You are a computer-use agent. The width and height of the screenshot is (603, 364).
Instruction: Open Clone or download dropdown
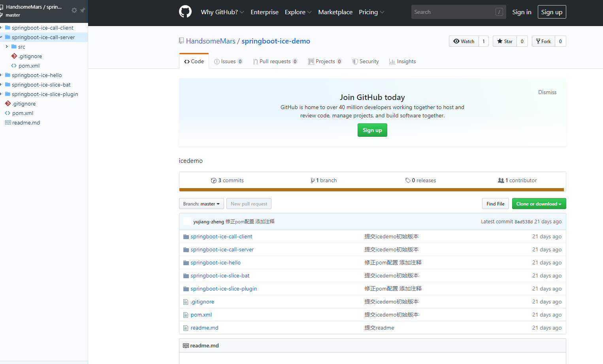pos(539,204)
